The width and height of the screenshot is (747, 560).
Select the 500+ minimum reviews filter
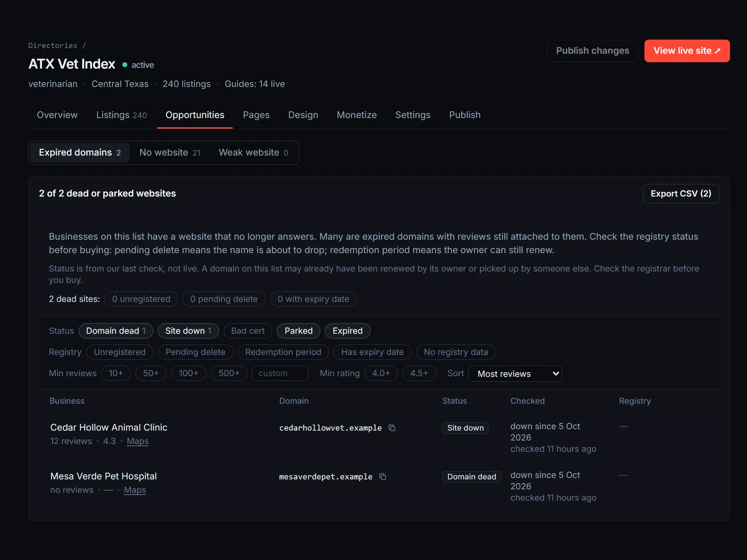229,373
